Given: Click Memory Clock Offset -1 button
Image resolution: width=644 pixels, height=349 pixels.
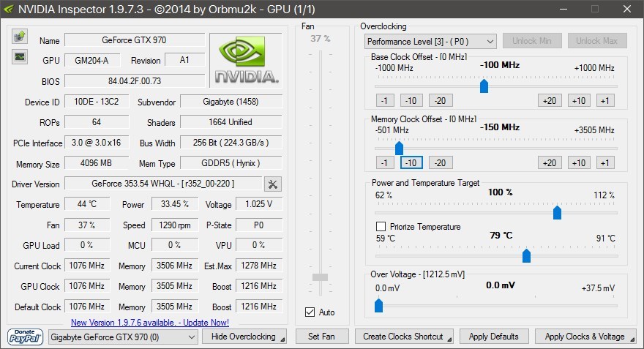Looking at the screenshot, I should (x=385, y=163).
